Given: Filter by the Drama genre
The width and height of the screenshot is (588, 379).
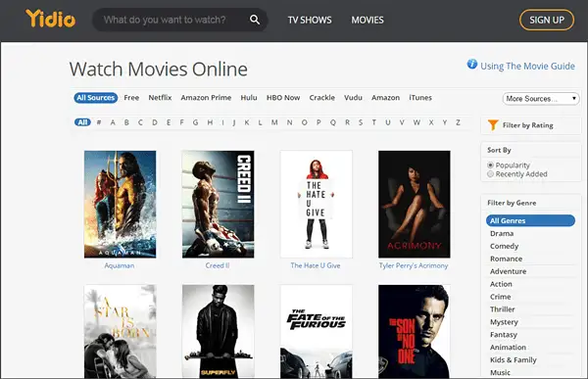Looking at the screenshot, I should (x=502, y=233).
